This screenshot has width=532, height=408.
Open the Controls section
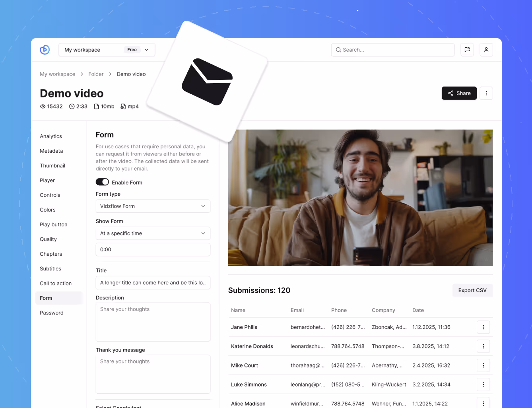coord(50,195)
